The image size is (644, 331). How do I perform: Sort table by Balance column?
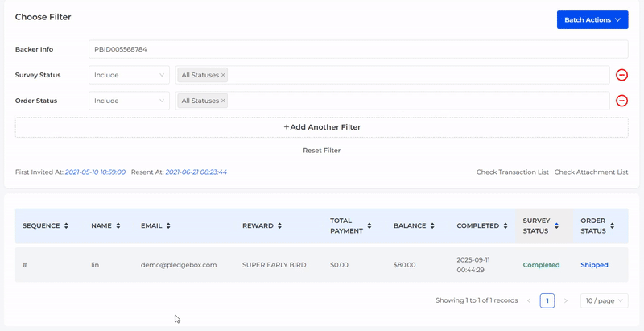(x=431, y=226)
